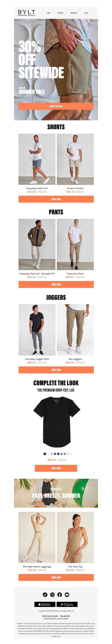The height and width of the screenshot is (644, 112).
Task: Click the BYLT Premium Basics logo
Action: (x=27, y=13)
